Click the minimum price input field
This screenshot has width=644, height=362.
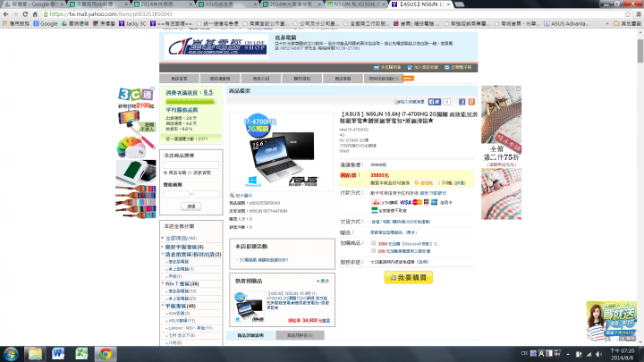pyautogui.click(x=176, y=194)
